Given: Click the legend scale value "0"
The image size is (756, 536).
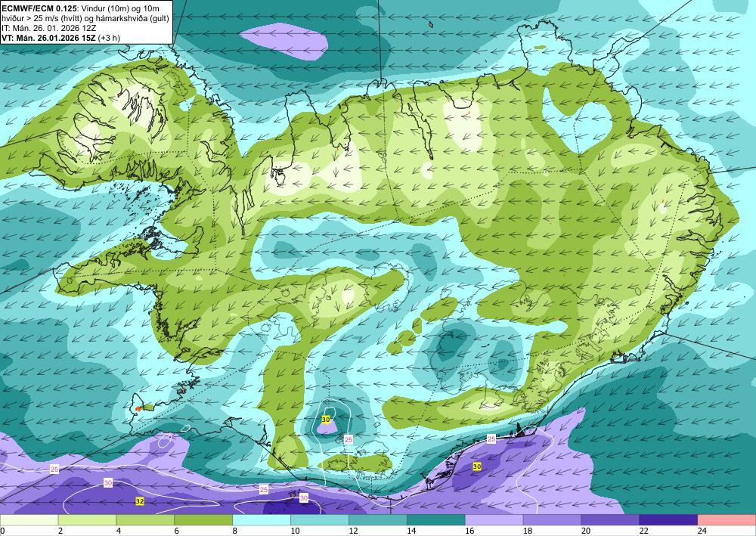Looking at the screenshot, I should point(2,531).
